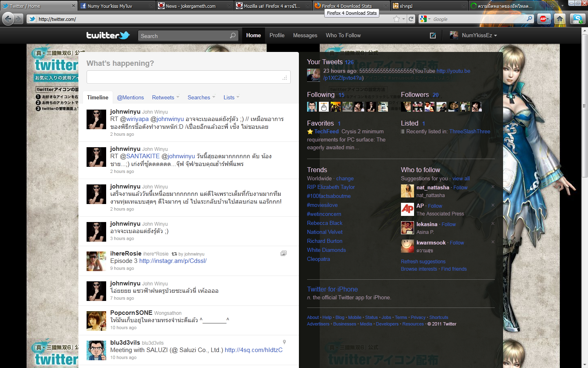Click the RIP Elizabeth Taylor trend
The width and height of the screenshot is (588, 368).
[331, 187]
